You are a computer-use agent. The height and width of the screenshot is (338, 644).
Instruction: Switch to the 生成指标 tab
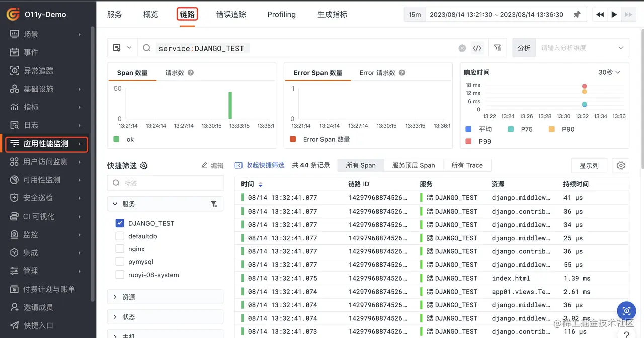click(332, 14)
